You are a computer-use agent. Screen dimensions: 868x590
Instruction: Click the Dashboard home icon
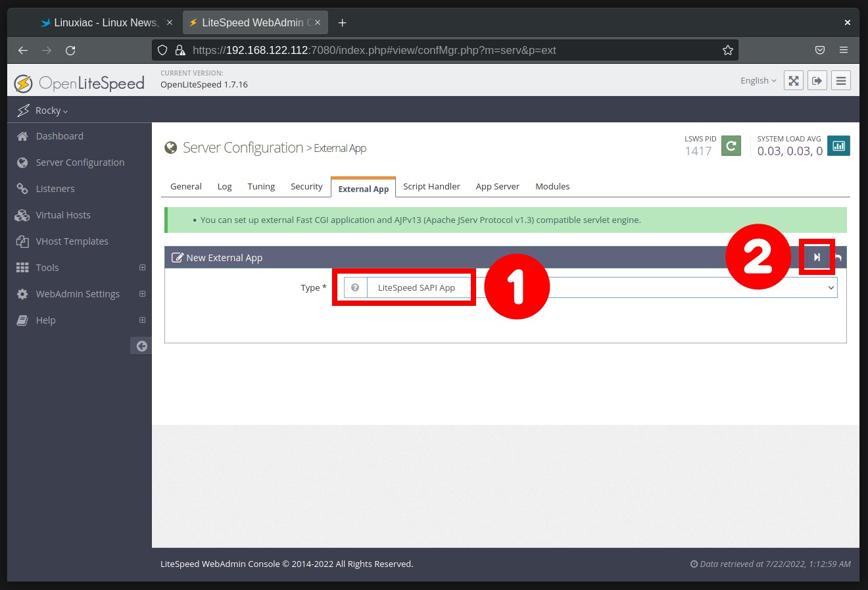coord(22,136)
